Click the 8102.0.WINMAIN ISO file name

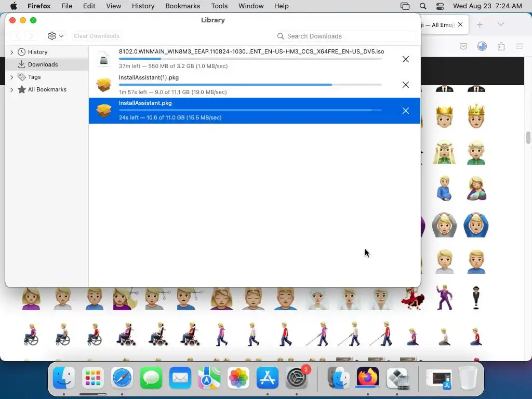[x=251, y=51]
